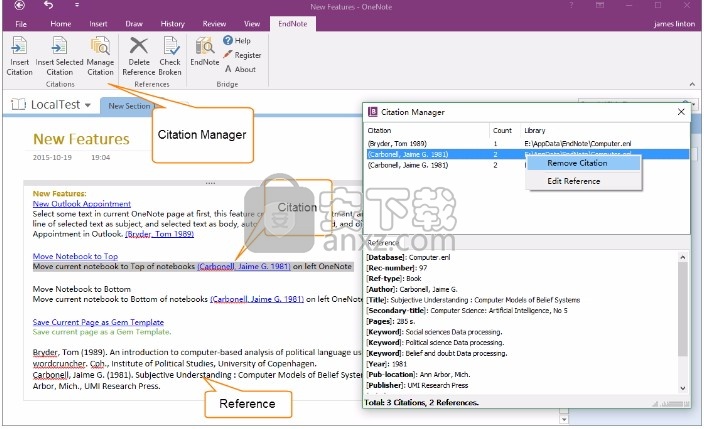Click the page date 2015-10-19
The image size is (704, 429).
pos(52,157)
